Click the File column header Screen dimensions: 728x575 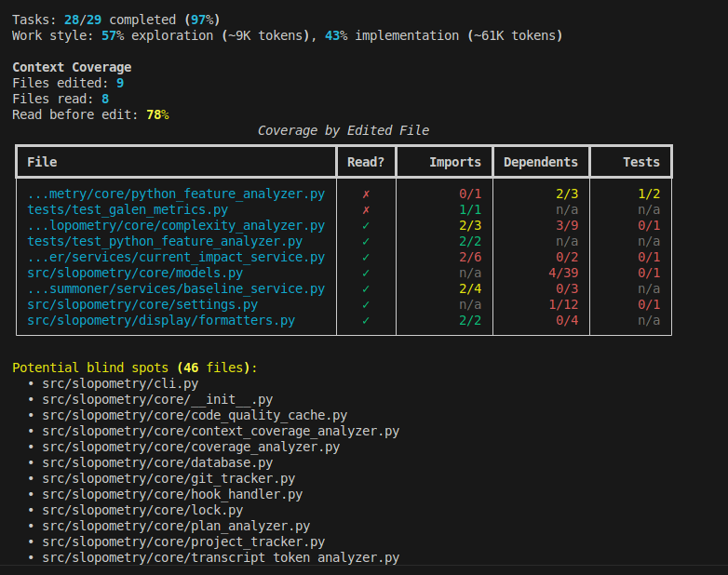42,162
